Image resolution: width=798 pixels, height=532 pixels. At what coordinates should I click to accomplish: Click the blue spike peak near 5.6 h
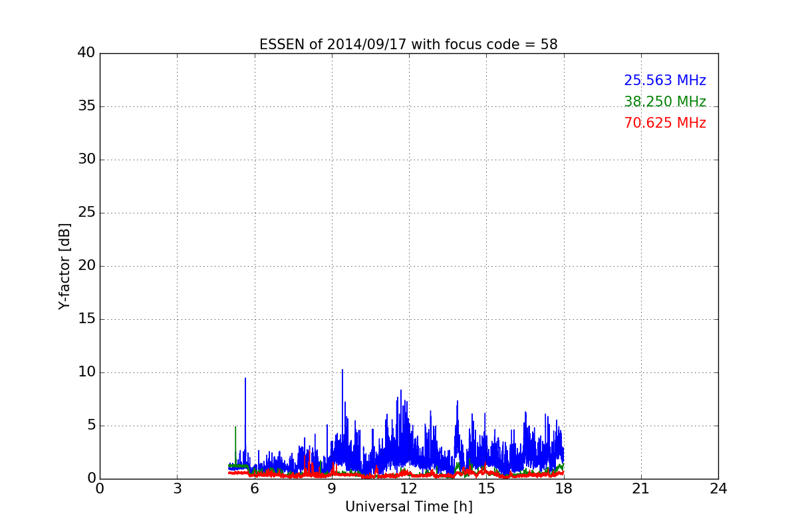pyautogui.click(x=245, y=378)
